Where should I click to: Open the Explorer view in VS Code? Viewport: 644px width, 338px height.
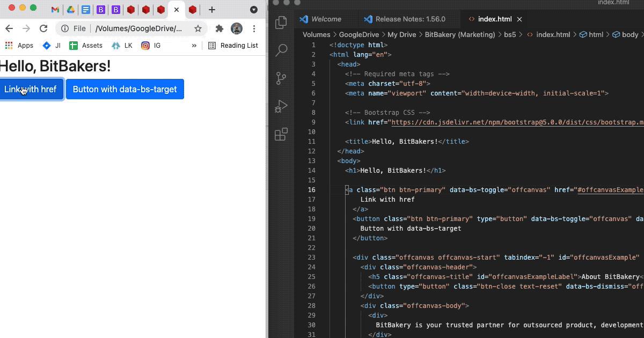coord(281,22)
